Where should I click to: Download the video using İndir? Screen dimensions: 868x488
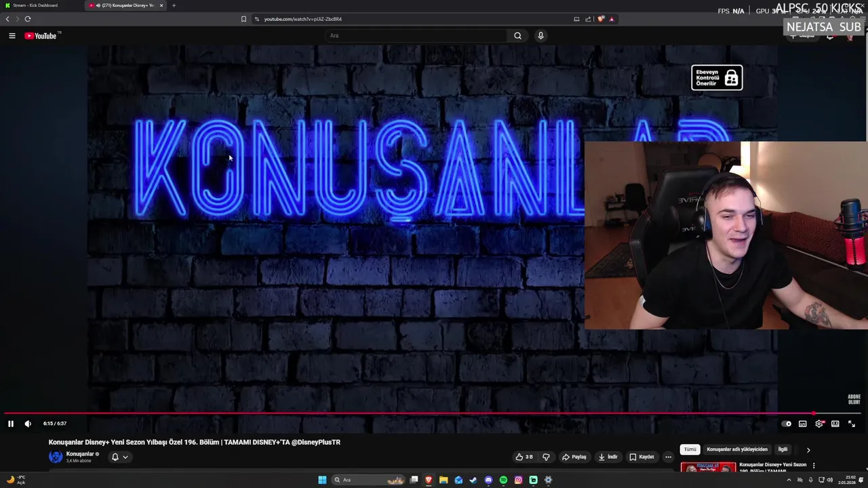[608, 457]
